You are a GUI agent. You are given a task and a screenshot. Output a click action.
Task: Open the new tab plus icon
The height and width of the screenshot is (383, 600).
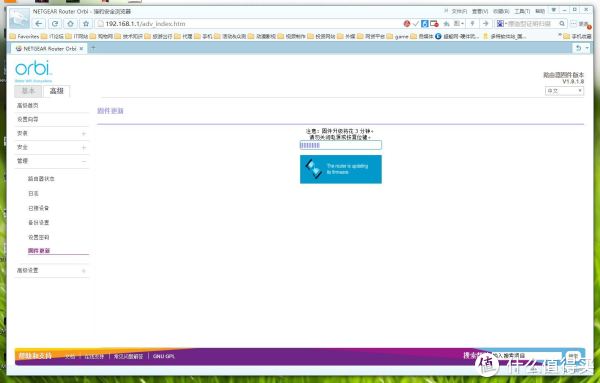[x=93, y=48]
